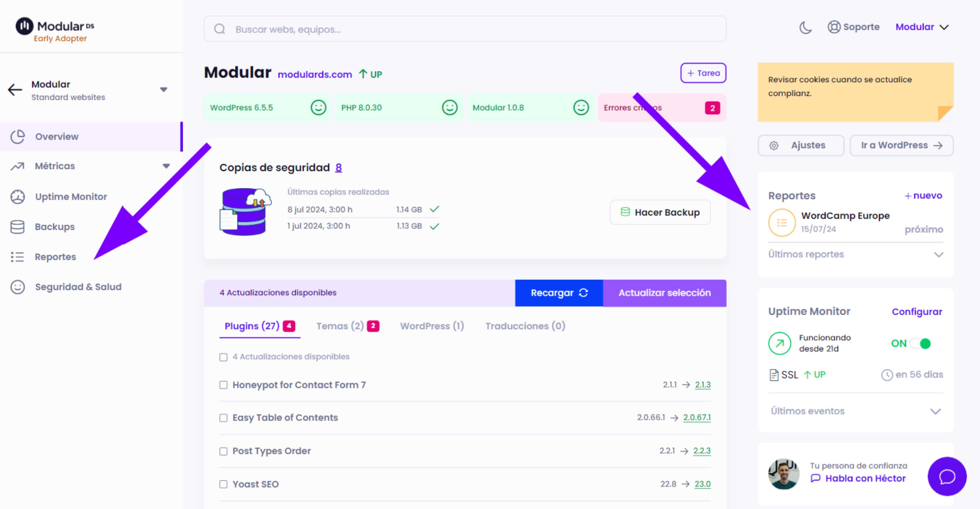Click the SSL document icon

point(773,375)
